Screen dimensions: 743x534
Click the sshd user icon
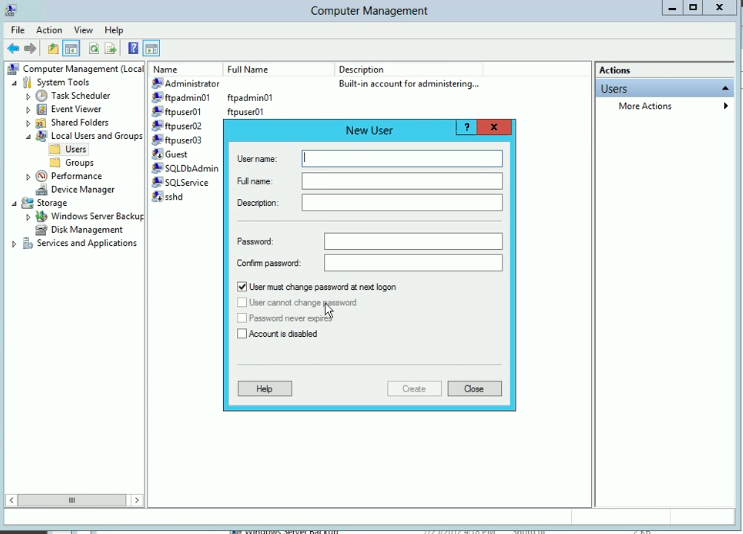(x=157, y=197)
